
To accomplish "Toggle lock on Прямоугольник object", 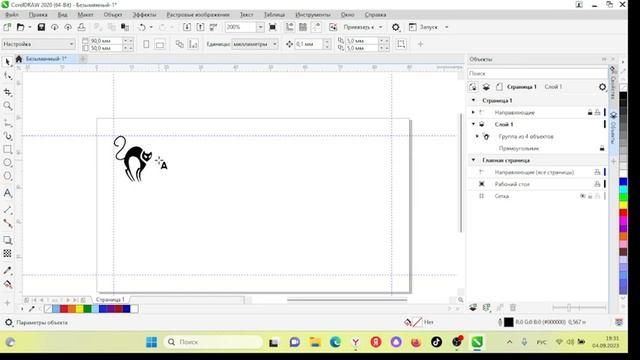I will coord(602,148).
